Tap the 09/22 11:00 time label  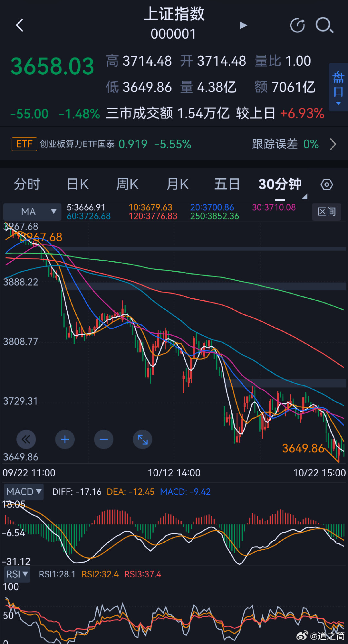click(x=29, y=473)
